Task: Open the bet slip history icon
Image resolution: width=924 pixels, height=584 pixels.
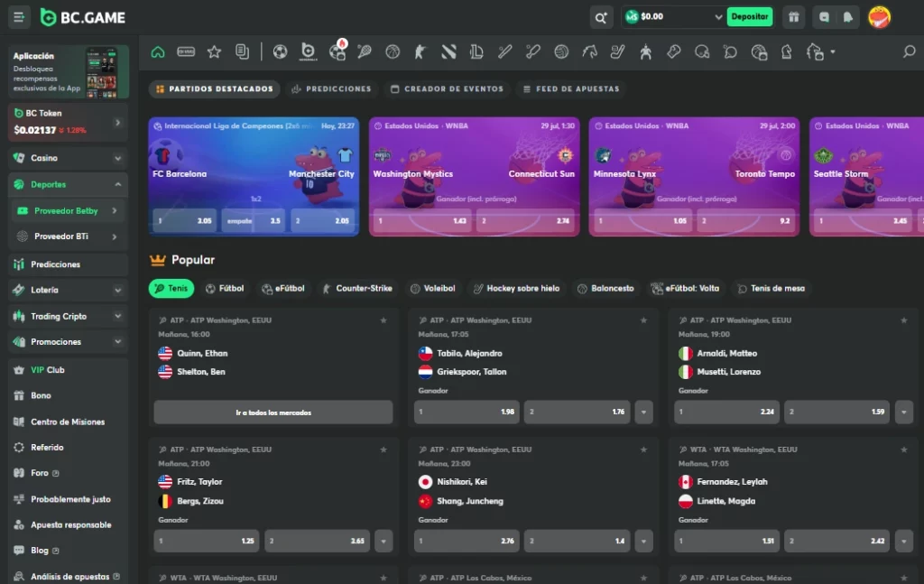Action: [x=242, y=51]
